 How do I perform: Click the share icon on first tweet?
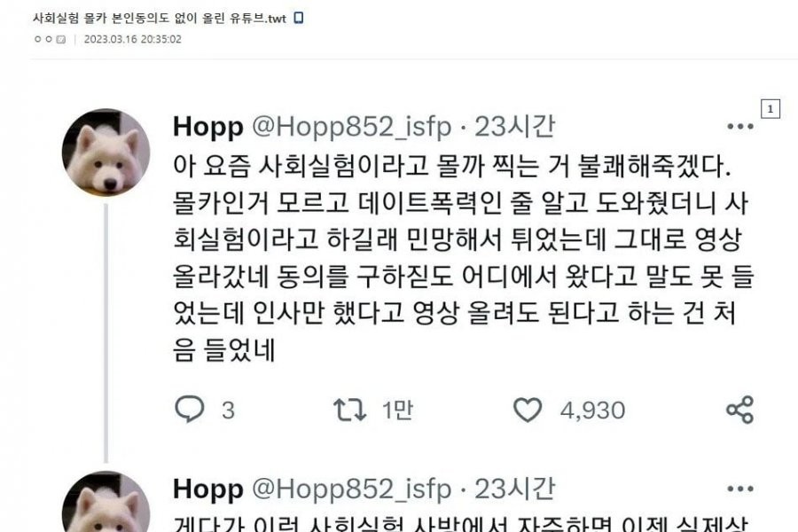click(740, 410)
